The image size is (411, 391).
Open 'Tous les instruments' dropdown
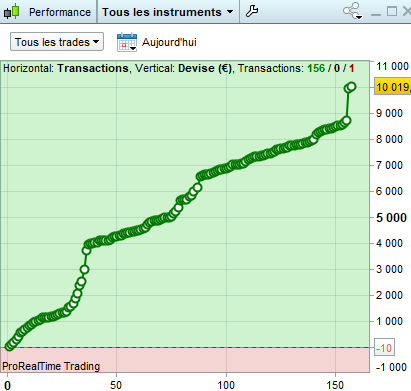[168, 12]
